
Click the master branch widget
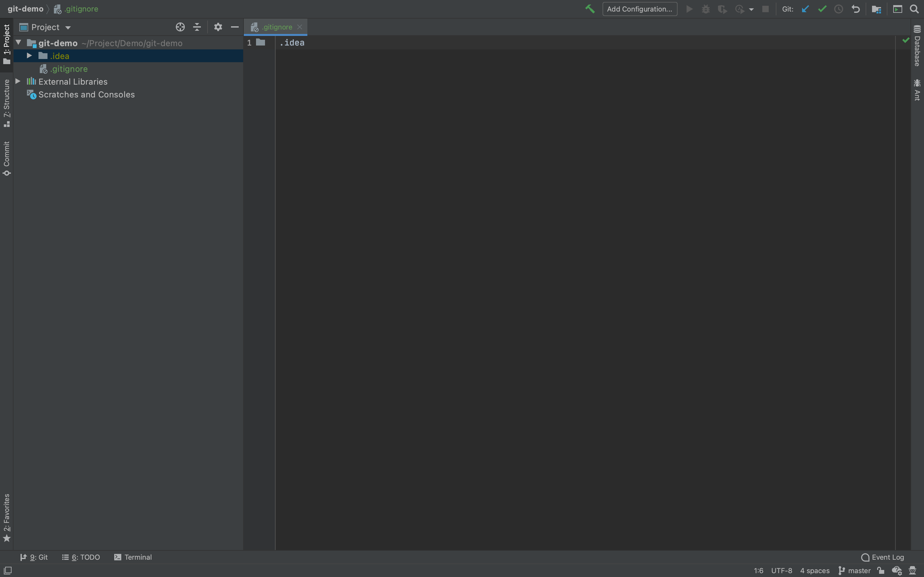tap(854, 571)
